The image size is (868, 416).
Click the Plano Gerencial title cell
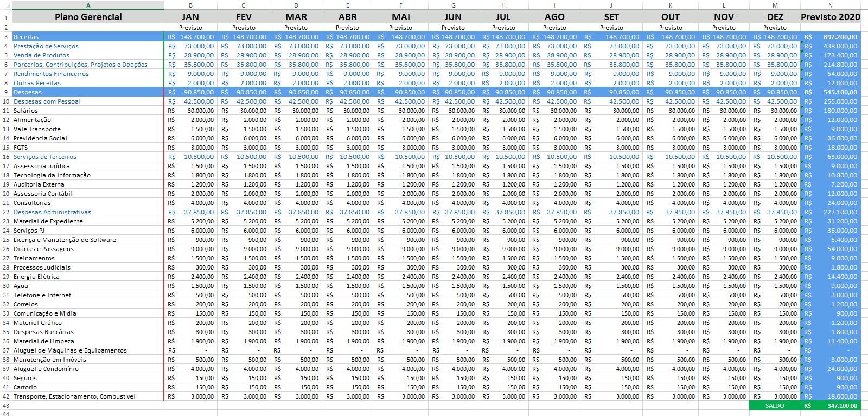pyautogui.click(x=88, y=17)
